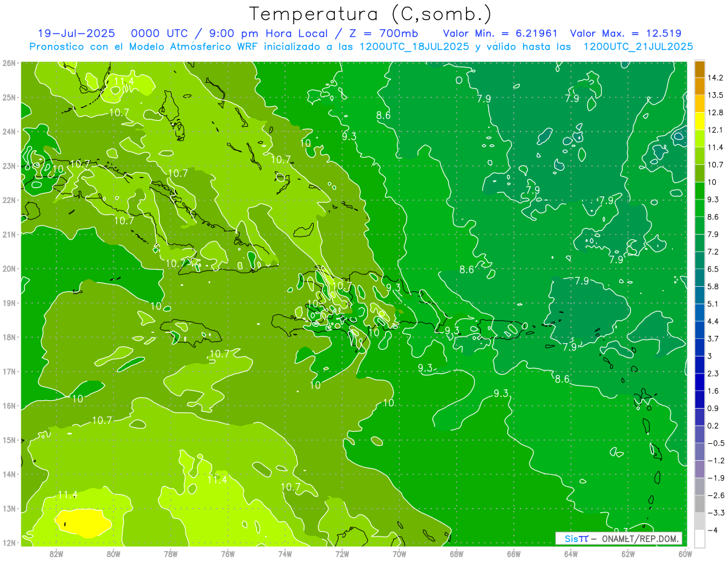Pick the orange 13.5–14.2 color bar swatch
Screen dimensions: 728x562
click(699, 86)
